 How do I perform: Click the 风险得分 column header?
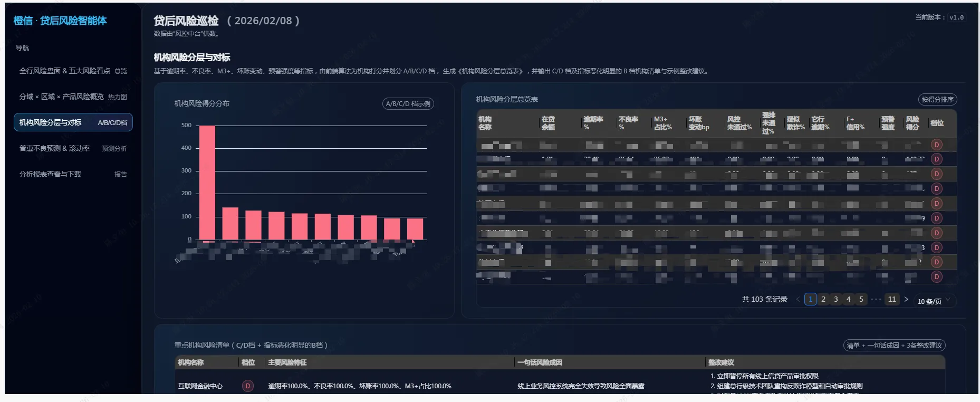pyautogui.click(x=912, y=123)
